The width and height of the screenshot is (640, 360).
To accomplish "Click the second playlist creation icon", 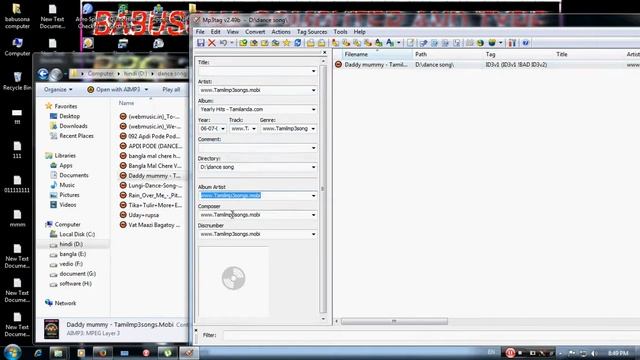I will 322,43.
